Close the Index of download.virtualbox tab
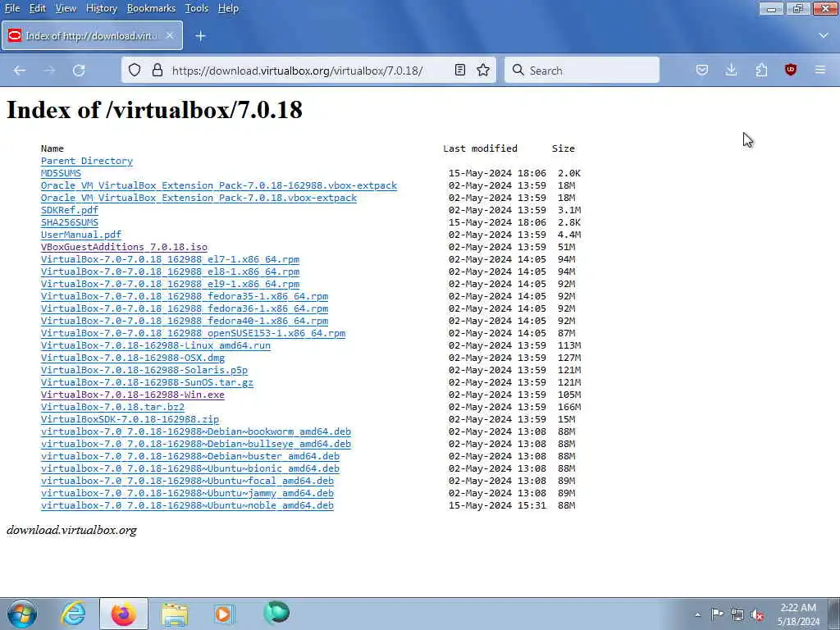 [169, 35]
